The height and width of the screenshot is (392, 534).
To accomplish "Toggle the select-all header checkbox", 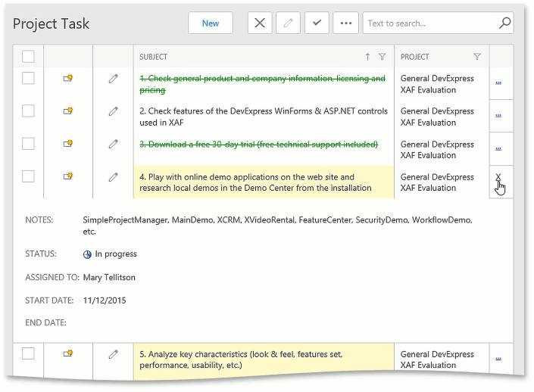I will pos(28,57).
